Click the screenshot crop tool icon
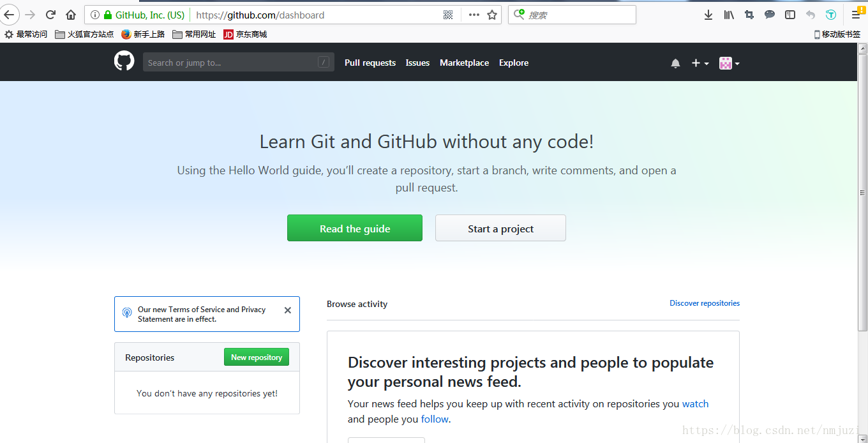 point(749,15)
